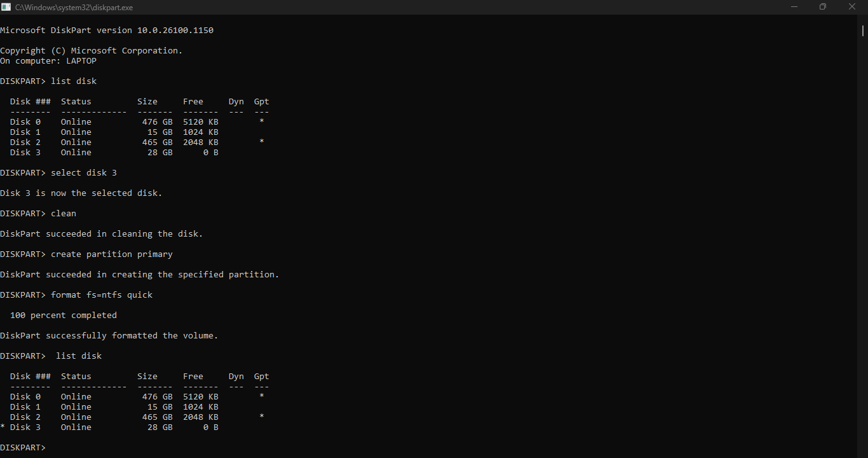Click the "On computer: LAPTOP" text

point(48,61)
